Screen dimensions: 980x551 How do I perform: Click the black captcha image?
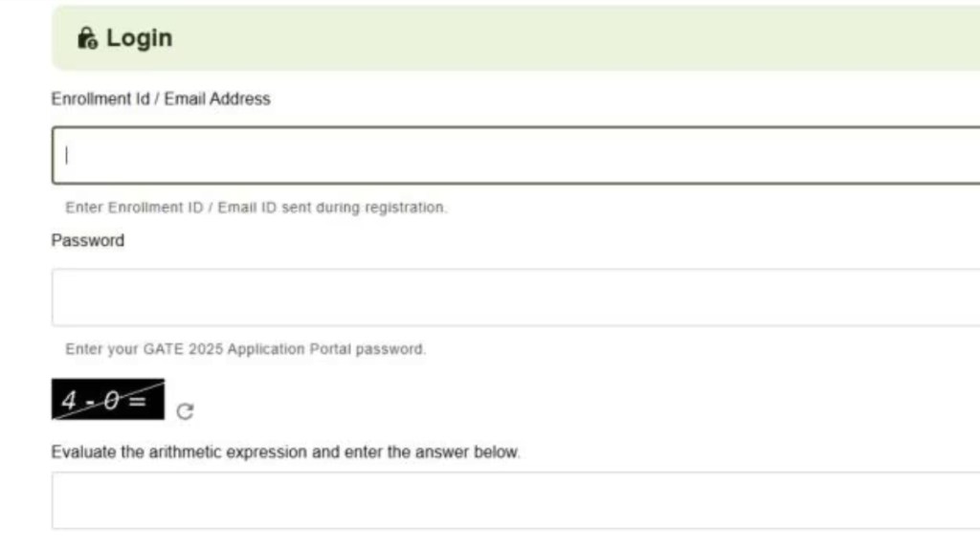[107, 400]
